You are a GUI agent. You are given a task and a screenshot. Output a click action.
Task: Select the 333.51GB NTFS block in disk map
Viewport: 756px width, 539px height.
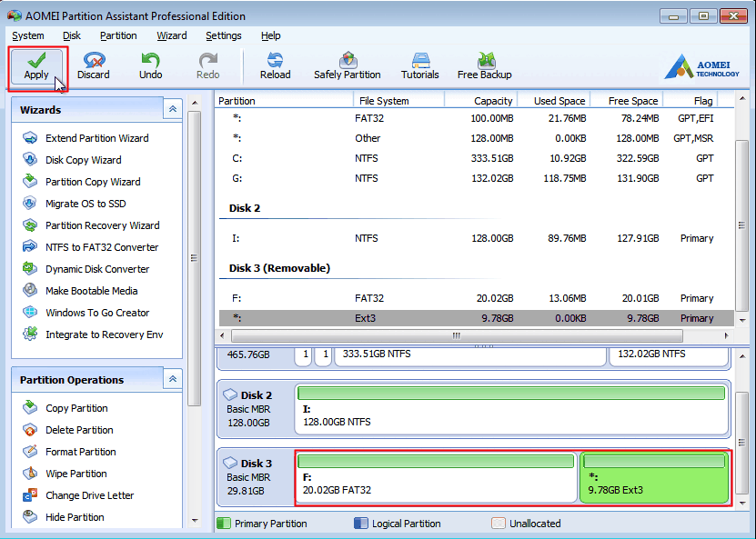coord(470,355)
